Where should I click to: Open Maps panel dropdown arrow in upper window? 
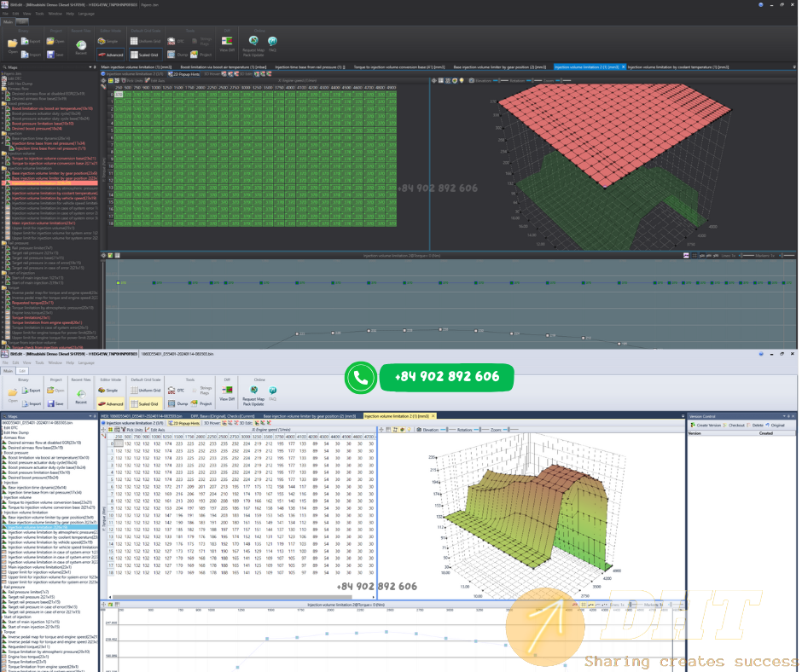point(90,67)
